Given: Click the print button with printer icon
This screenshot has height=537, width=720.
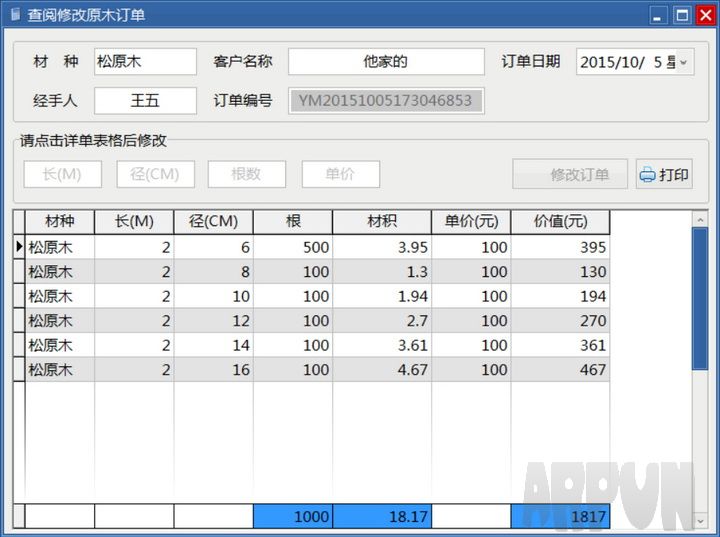Looking at the screenshot, I should pos(664,175).
